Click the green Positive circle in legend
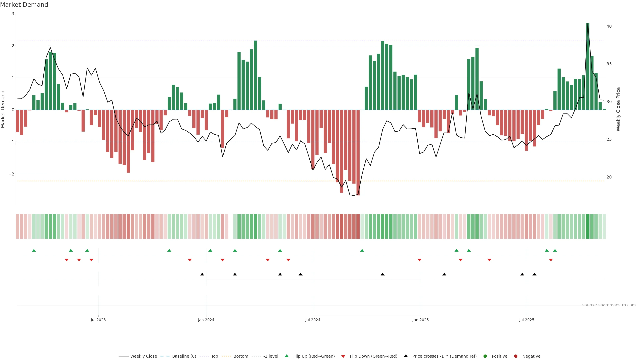This screenshot has height=362, width=644. 485,356
